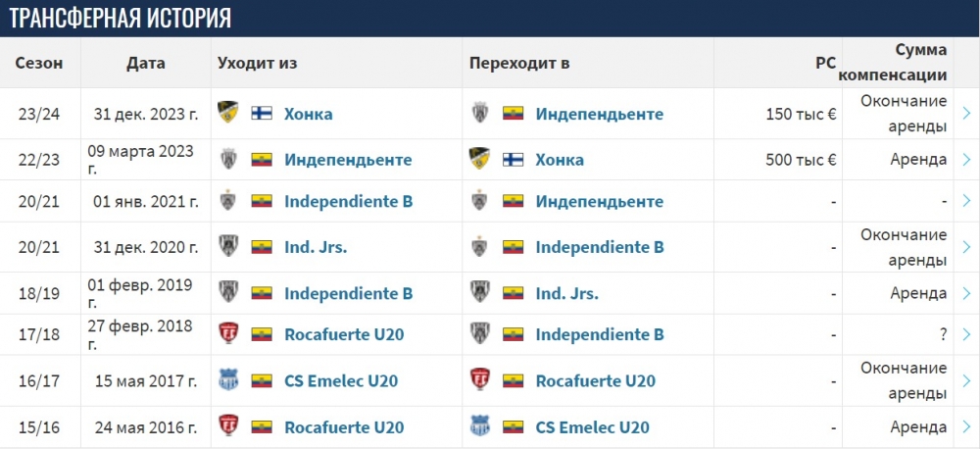980x449 pixels.
Task: Expand the 22/23 loan row arrow
Action: [x=967, y=159]
